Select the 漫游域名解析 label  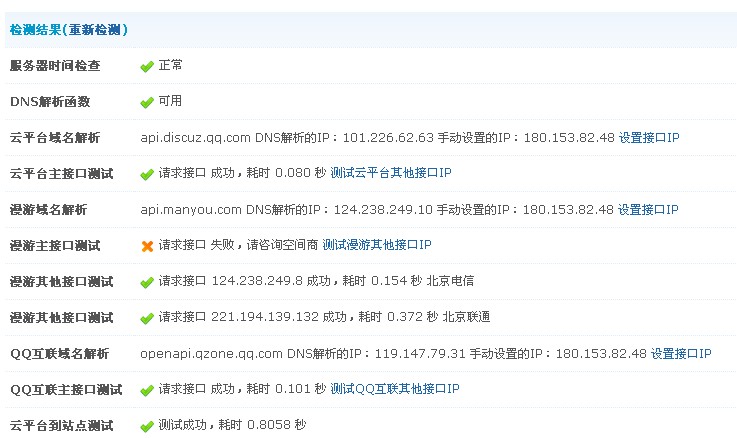[48, 210]
